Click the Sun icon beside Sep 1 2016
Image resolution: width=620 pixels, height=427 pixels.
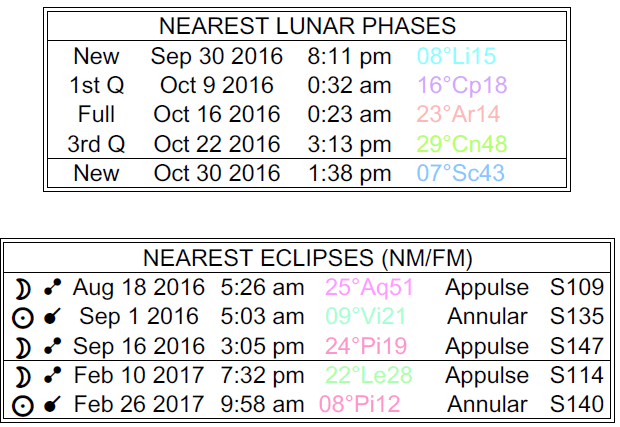pos(22,318)
